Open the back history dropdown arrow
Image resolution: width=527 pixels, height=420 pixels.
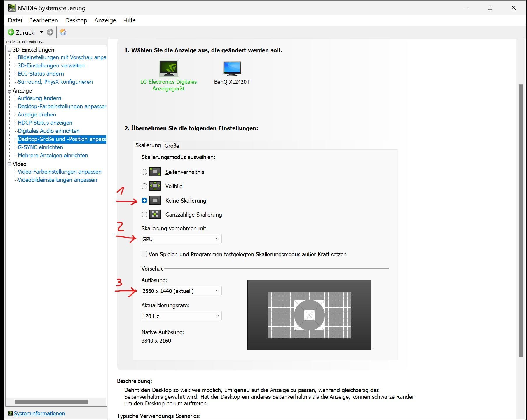[41, 32]
